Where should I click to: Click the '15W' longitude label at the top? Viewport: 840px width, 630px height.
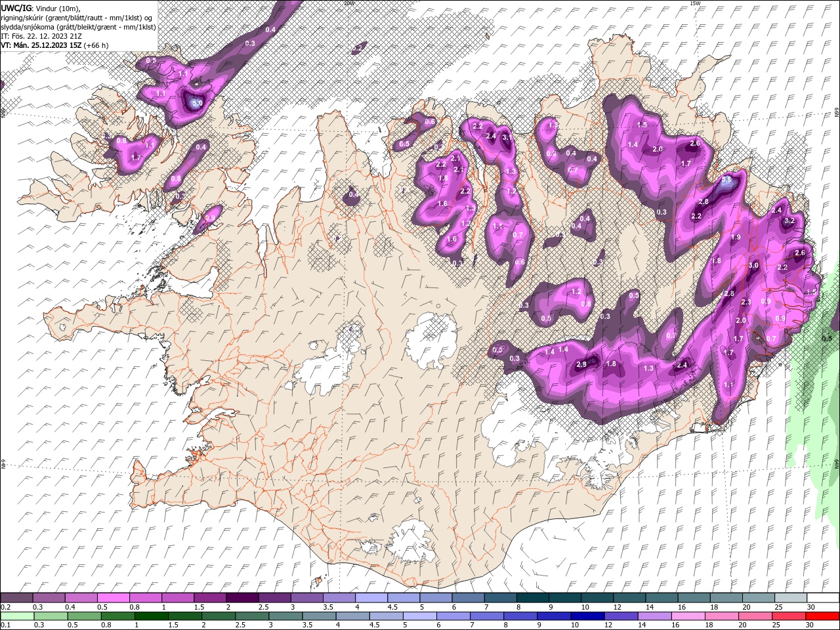(695, 3)
